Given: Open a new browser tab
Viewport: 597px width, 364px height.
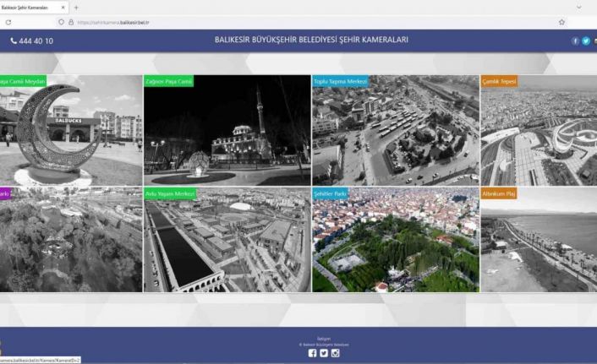Looking at the screenshot, I should 76,7.
